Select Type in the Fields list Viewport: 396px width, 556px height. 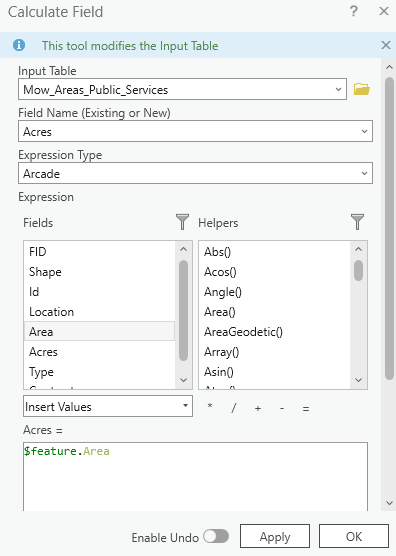tap(99, 372)
